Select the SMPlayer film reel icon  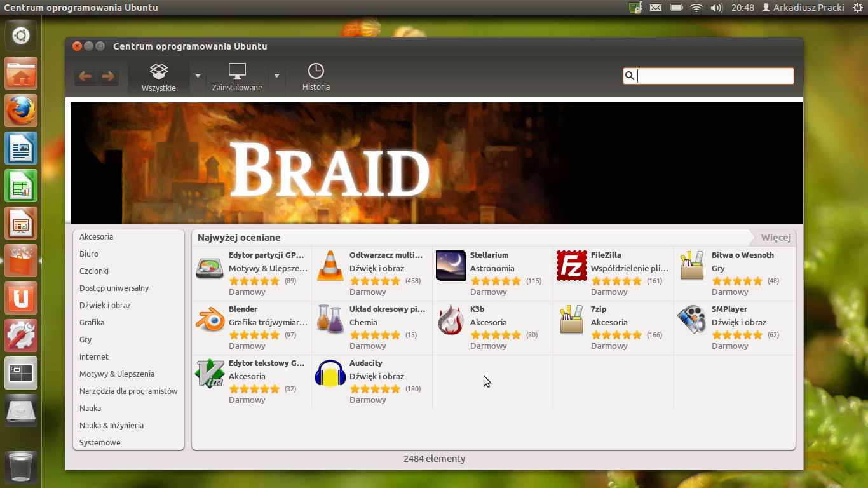click(691, 320)
